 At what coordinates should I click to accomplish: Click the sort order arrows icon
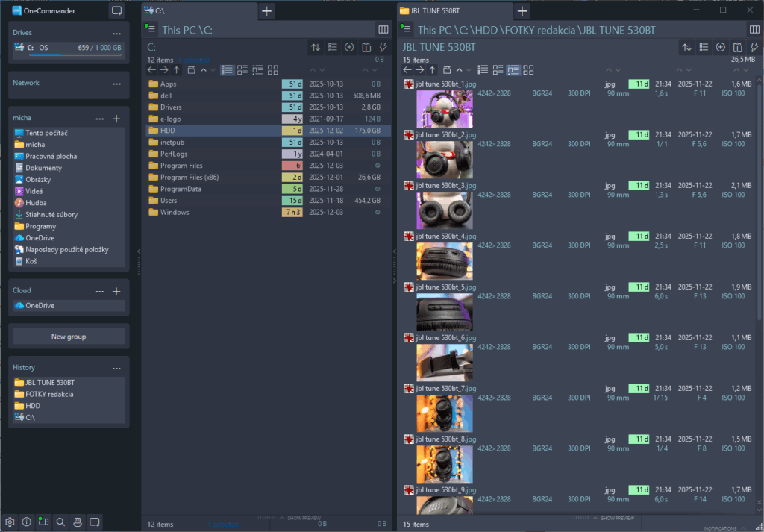[687, 47]
